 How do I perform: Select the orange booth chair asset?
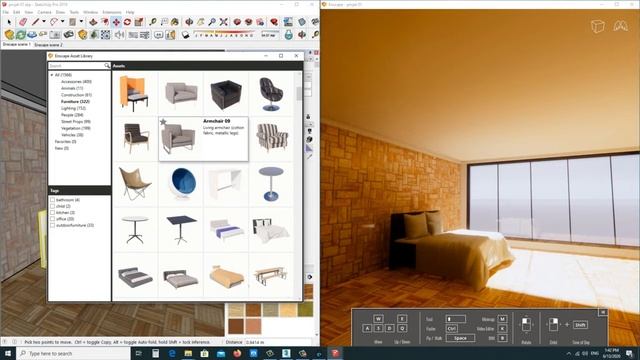pos(133,94)
